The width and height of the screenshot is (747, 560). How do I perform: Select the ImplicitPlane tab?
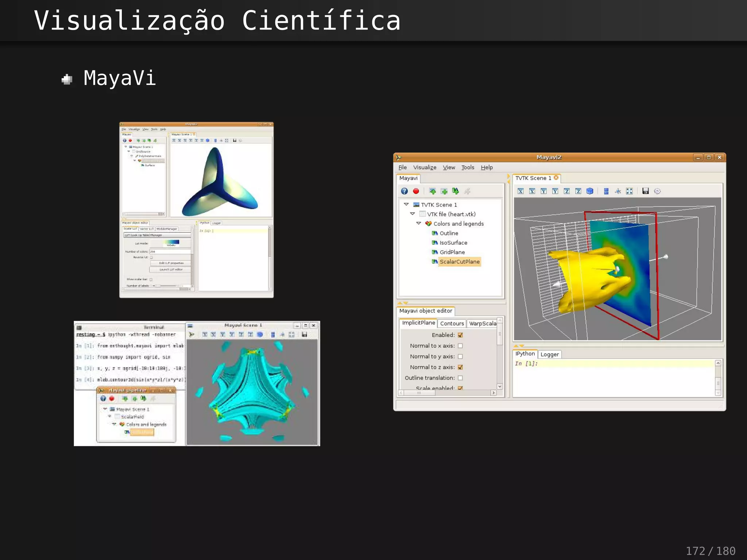(418, 323)
